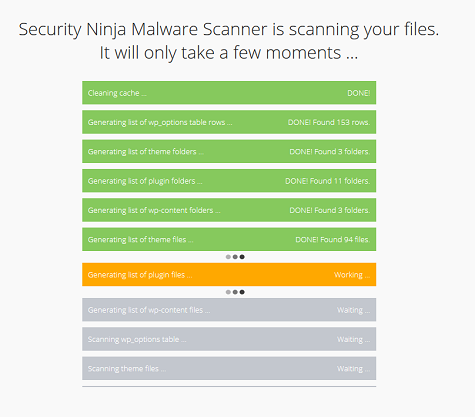This screenshot has height=417, width=475.
Task: Select the waiting wp-content files row
Action: [x=229, y=310]
